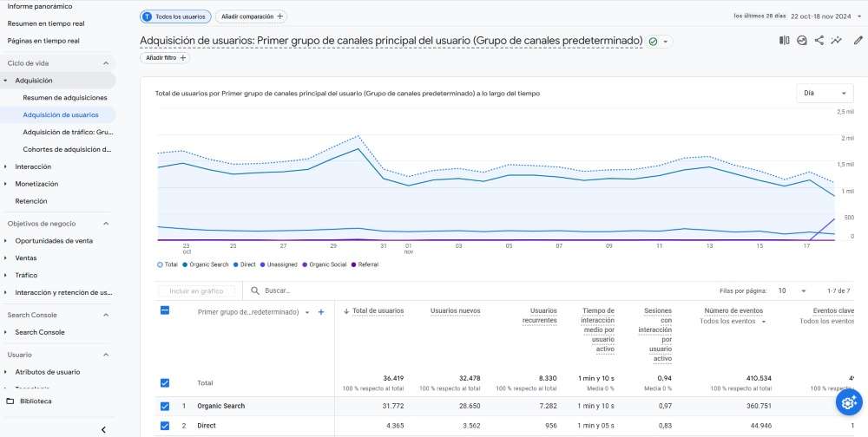The image size is (868, 437).
Task: Sort by Usuarios nuevos column header
Action: [x=455, y=311]
